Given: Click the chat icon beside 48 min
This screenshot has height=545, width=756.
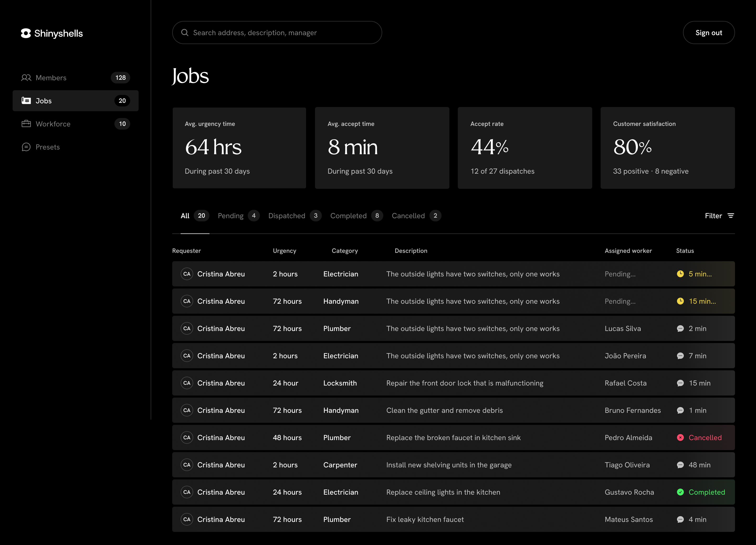Looking at the screenshot, I should [680, 465].
